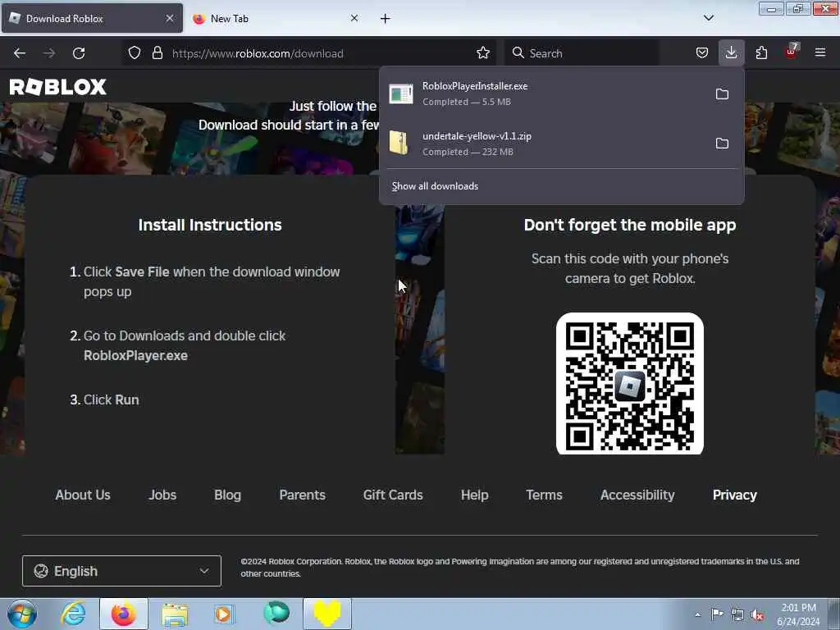Show hidden system tray icons

coord(697,614)
